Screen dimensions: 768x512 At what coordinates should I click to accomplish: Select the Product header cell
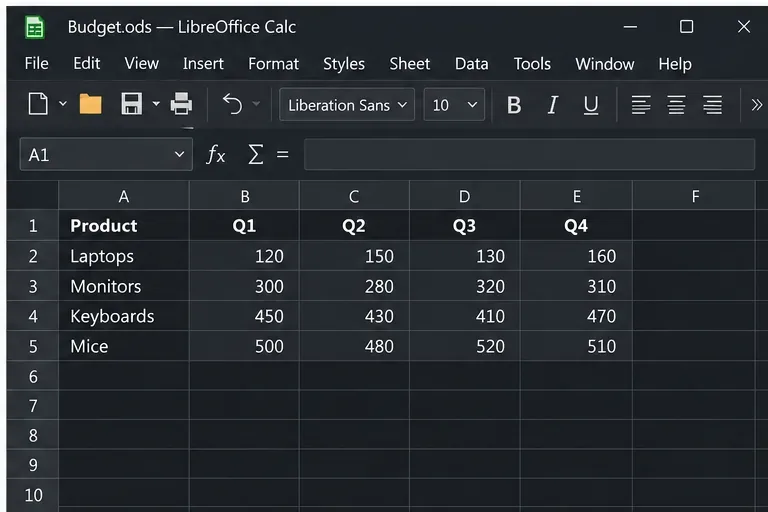pyautogui.click(x=124, y=226)
